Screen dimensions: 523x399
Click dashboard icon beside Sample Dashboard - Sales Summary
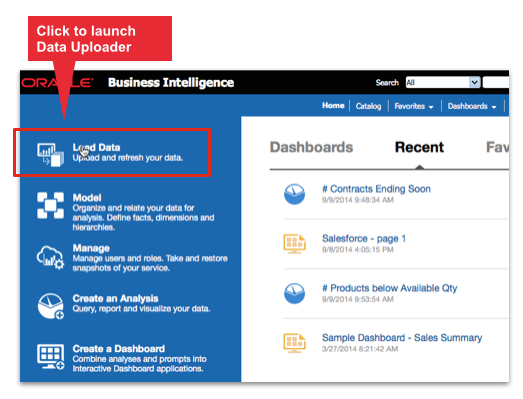[x=294, y=343]
